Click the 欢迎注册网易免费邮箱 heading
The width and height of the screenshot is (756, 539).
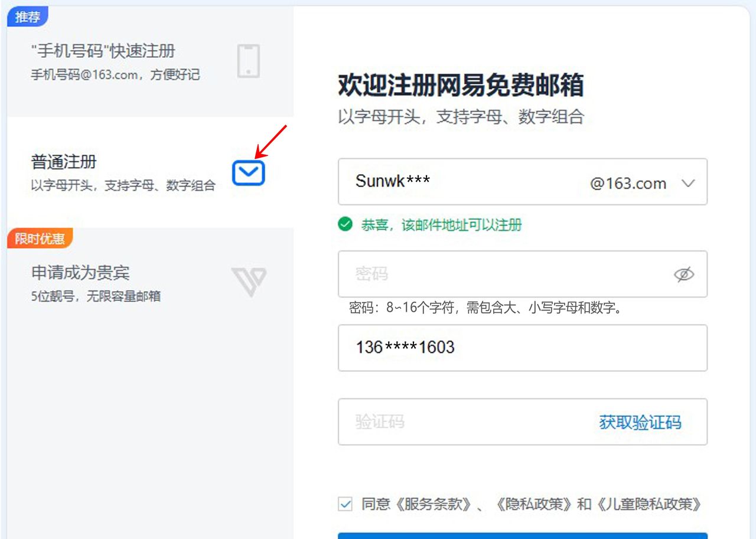(x=461, y=85)
